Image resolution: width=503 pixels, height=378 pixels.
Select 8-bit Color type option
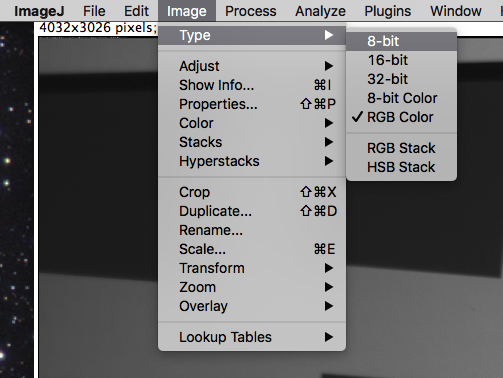click(401, 98)
